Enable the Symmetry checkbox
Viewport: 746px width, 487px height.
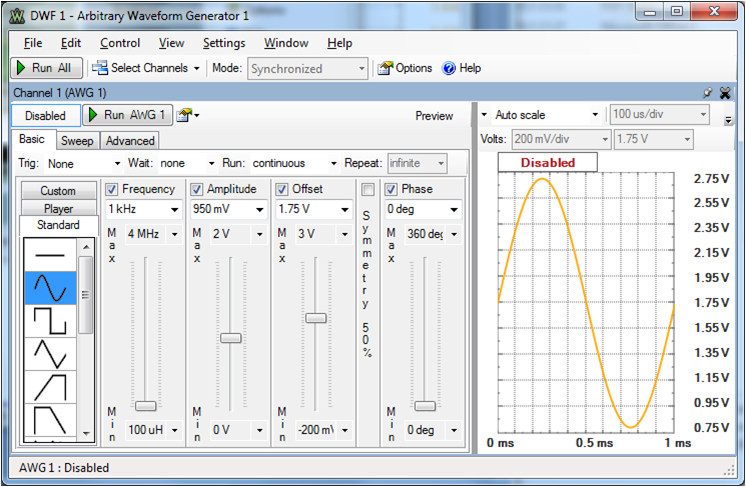367,189
